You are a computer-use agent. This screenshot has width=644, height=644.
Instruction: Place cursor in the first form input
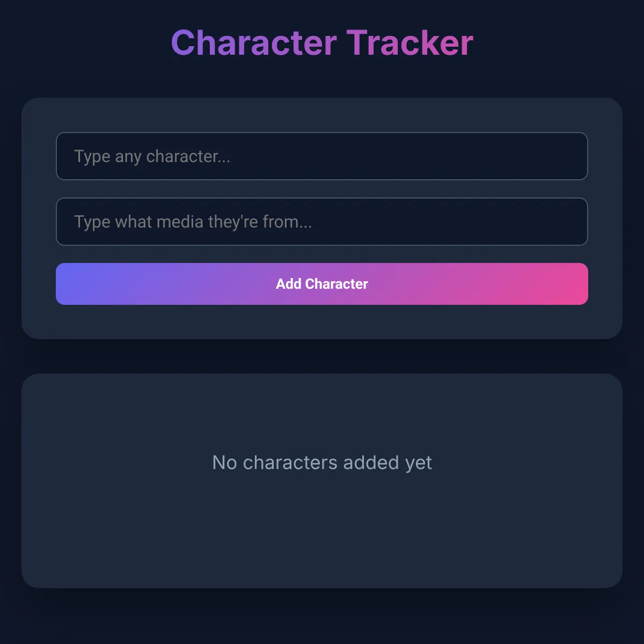(322, 156)
